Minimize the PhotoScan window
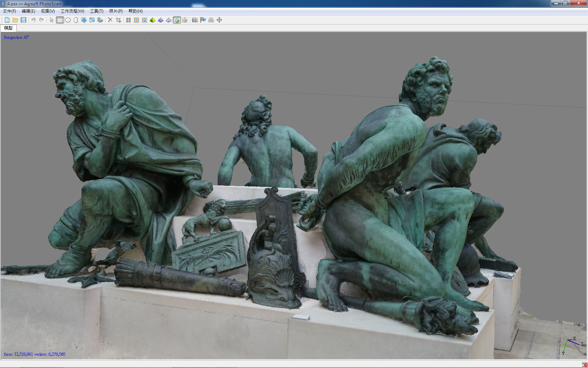 [x=556, y=3]
